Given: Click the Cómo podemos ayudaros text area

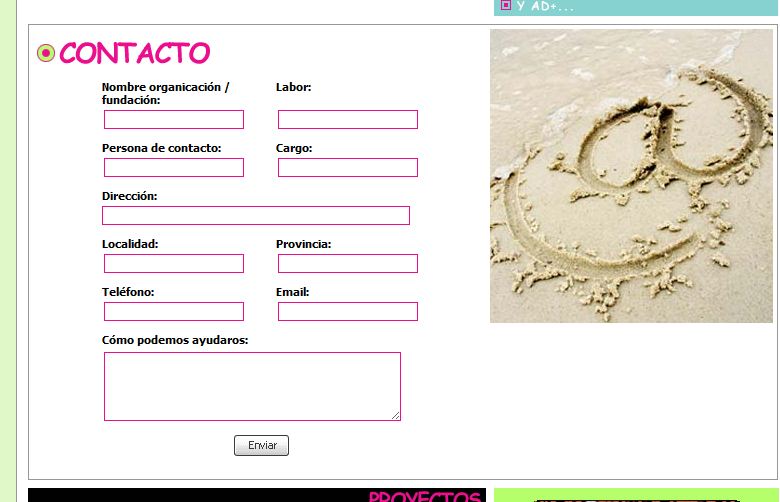Looking at the screenshot, I should (252, 386).
